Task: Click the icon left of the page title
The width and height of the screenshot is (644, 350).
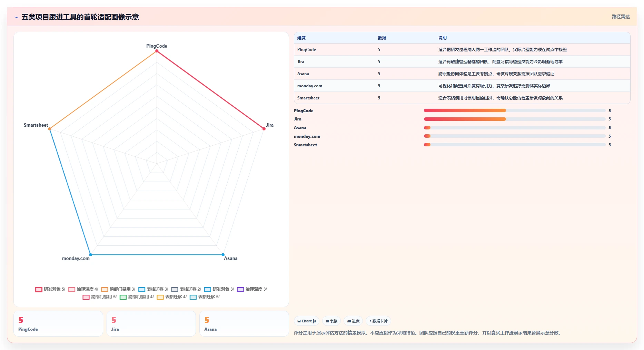Action: point(16,17)
